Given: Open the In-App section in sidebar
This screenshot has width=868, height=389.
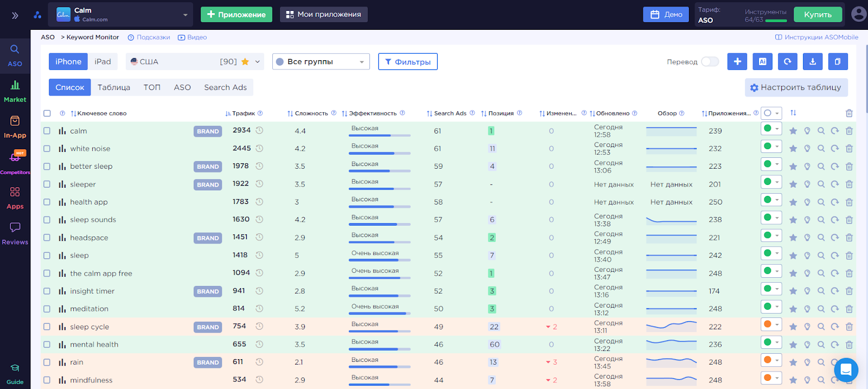Looking at the screenshot, I should pos(15,127).
